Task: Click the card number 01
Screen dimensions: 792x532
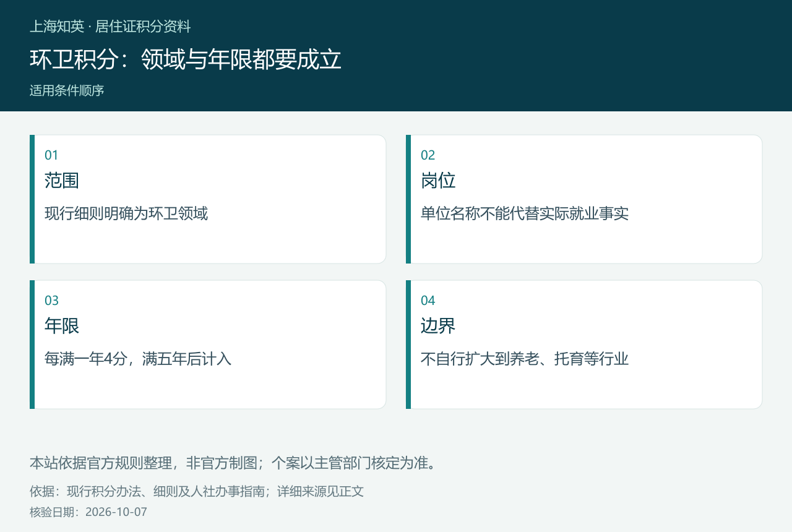Action: tap(51, 155)
